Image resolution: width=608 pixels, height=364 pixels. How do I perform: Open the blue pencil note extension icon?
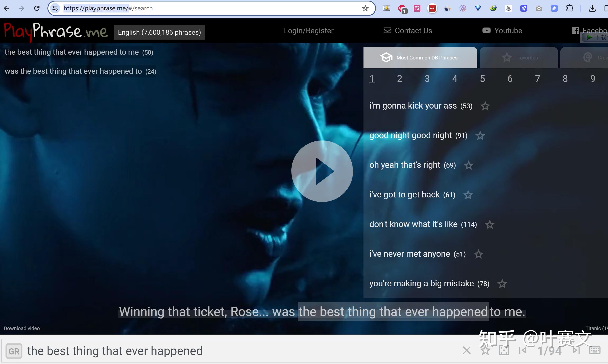pos(554,8)
